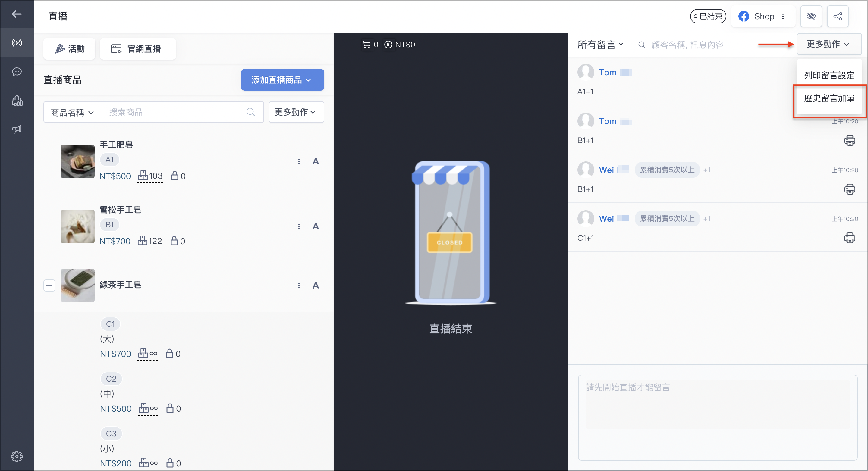Viewport: 868px width, 471px height.
Task: Open the chat messages sidebar icon
Action: pyautogui.click(x=17, y=72)
